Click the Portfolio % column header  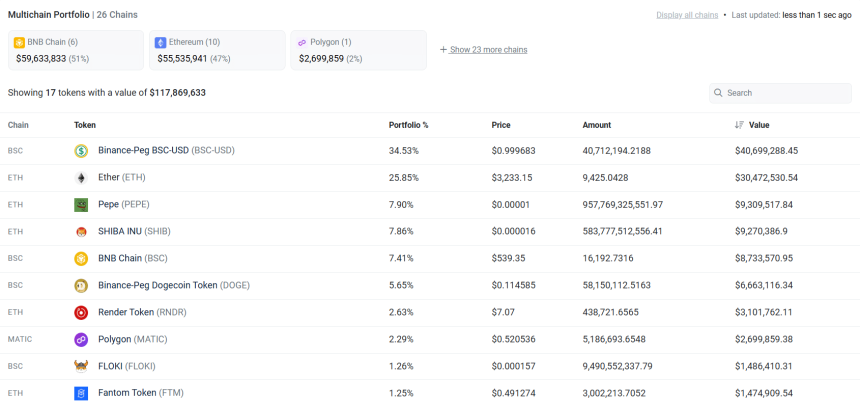[x=408, y=125]
